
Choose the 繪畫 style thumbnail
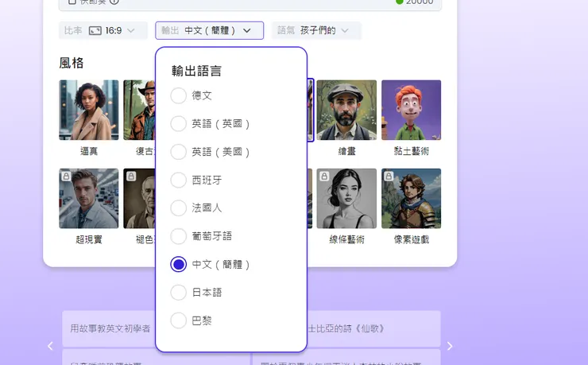tap(346, 110)
